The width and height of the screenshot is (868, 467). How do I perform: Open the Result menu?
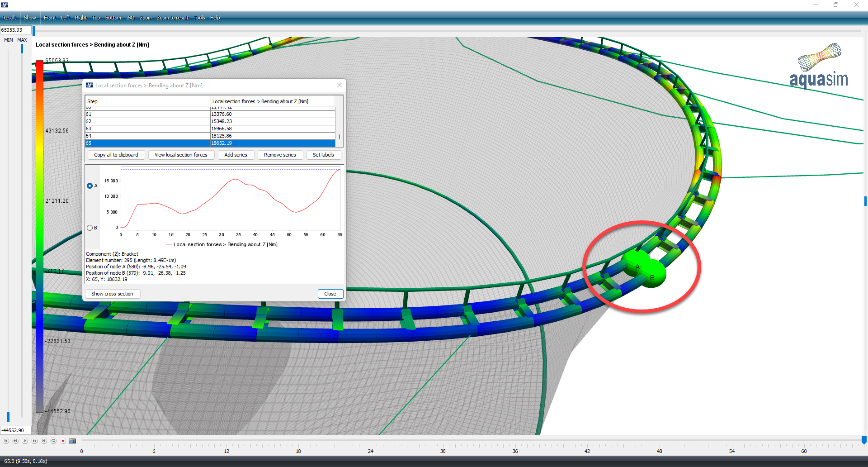[9, 18]
